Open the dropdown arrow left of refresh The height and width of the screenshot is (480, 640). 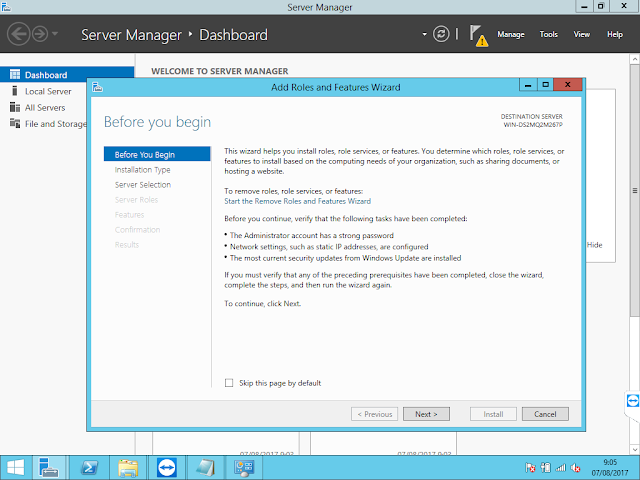424,34
